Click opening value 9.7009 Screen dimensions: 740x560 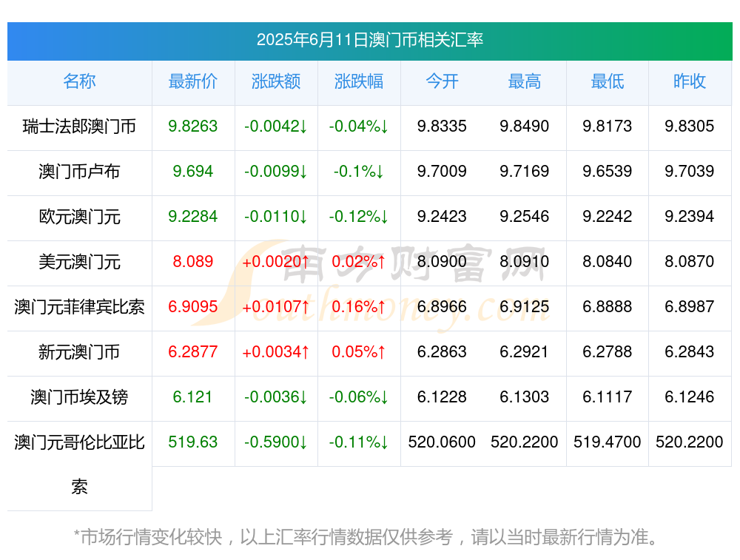pos(442,172)
